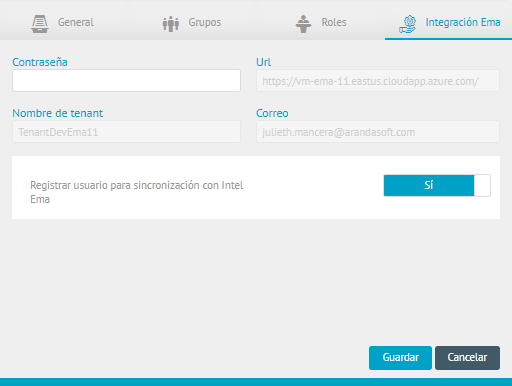512x386 pixels.
Task: Toggle the Sí switch for Intel Ema registration
Action: pyautogui.click(x=437, y=185)
